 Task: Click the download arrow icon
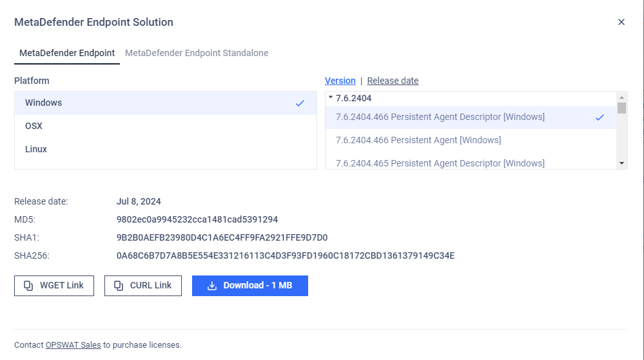212,286
